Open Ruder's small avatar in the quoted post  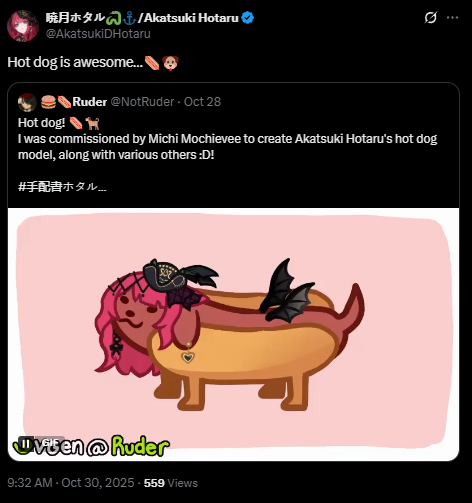27,102
